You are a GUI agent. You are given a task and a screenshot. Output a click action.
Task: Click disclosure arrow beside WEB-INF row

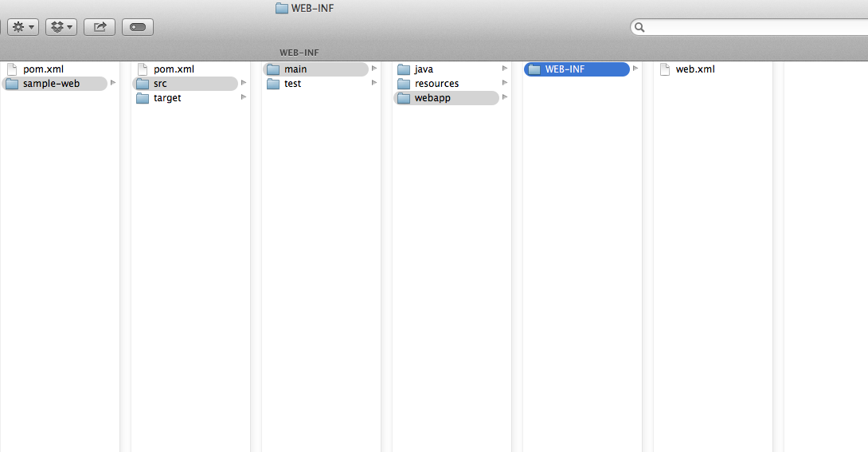click(x=635, y=68)
